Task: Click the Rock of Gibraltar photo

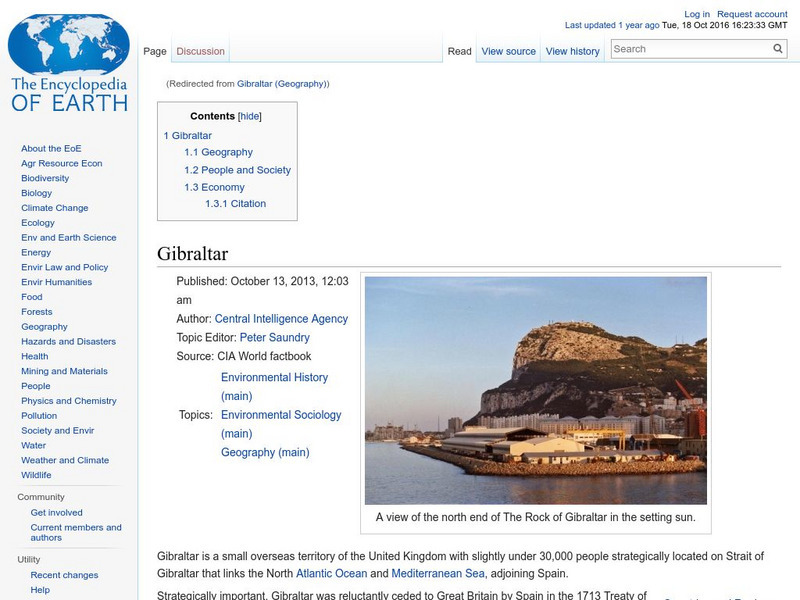Action: point(536,390)
